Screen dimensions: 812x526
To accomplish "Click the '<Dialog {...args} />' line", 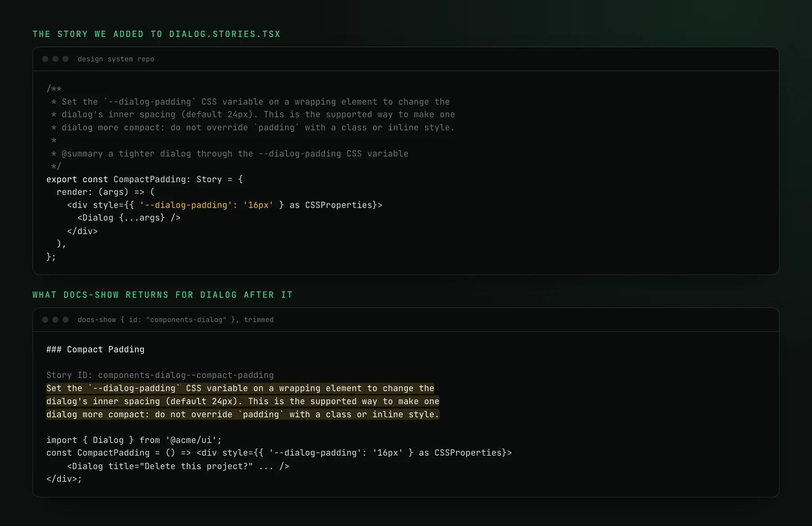I will [x=129, y=218].
